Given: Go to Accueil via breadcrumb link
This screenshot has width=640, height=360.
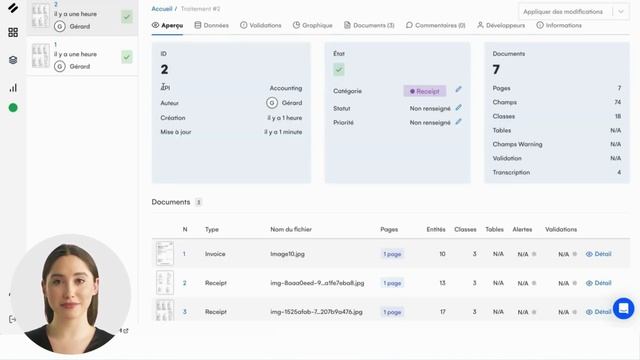Looking at the screenshot, I should [162, 9].
